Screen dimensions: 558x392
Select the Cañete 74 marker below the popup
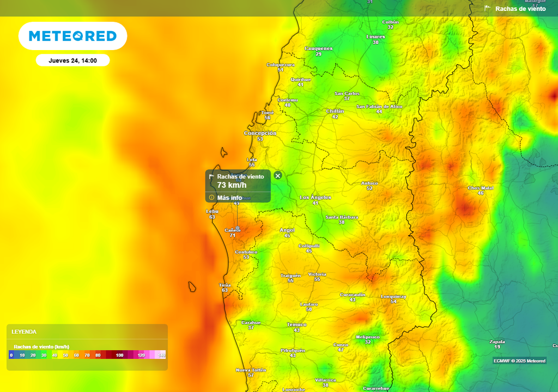pyautogui.click(x=233, y=232)
